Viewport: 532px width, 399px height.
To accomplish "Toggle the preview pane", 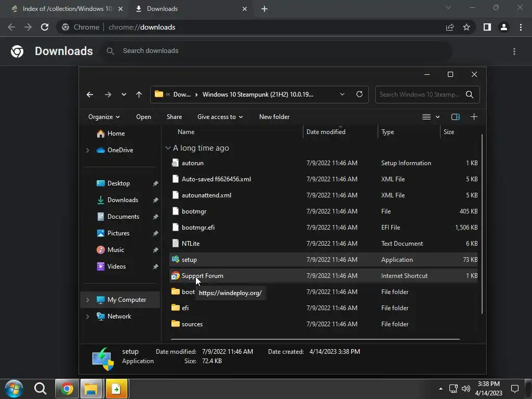I will point(455,117).
